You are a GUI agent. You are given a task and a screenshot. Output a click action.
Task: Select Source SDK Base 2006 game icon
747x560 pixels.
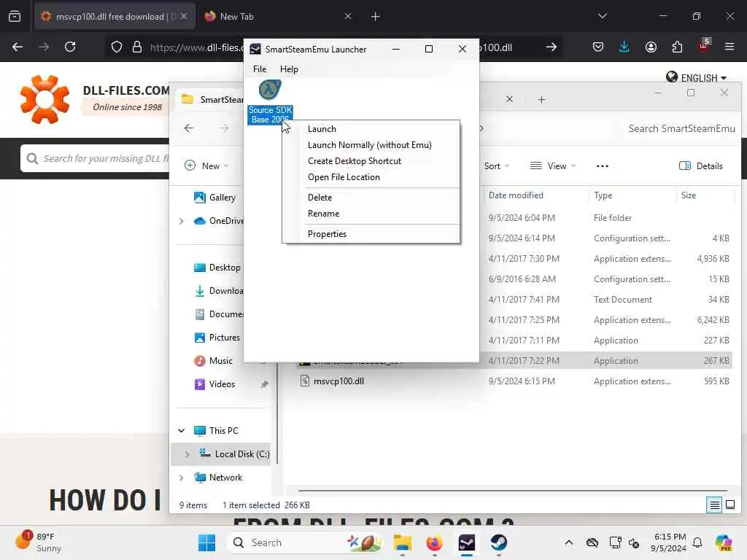click(270, 101)
